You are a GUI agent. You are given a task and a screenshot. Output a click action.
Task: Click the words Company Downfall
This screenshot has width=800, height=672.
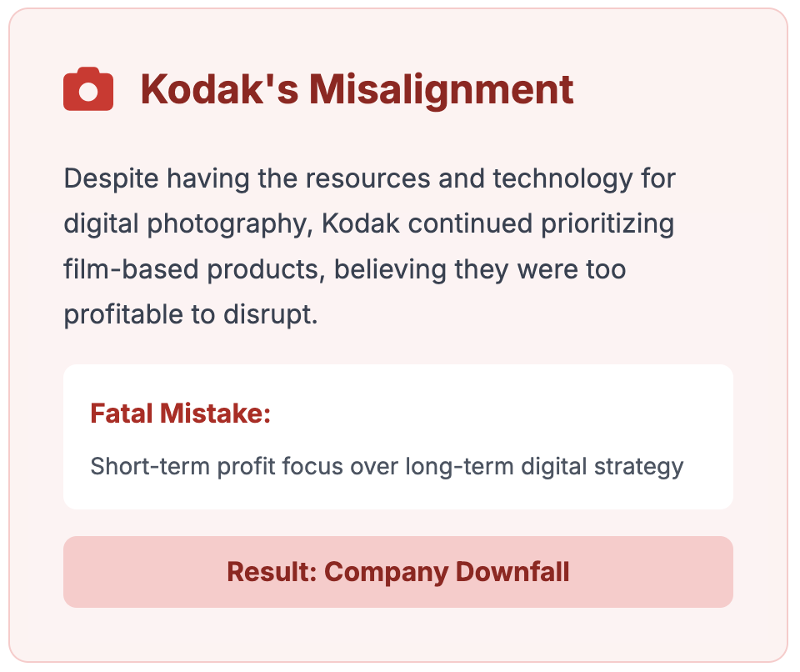[x=447, y=573]
